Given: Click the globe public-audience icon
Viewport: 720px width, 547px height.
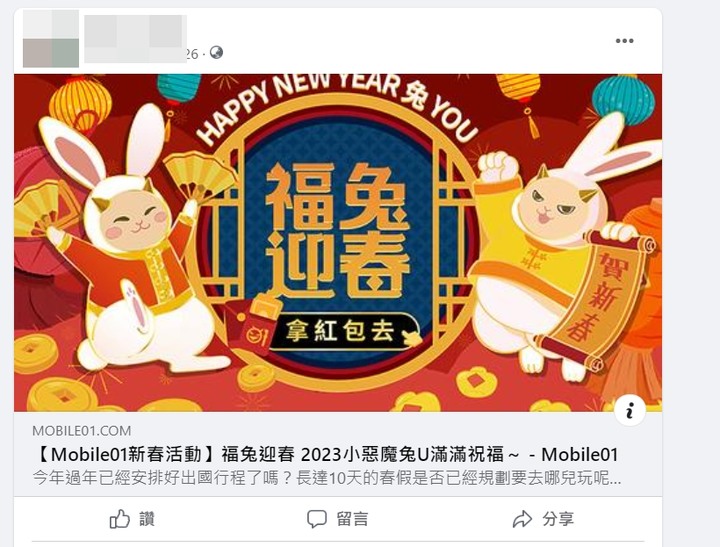Looking at the screenshot, I should pos(216,53).
